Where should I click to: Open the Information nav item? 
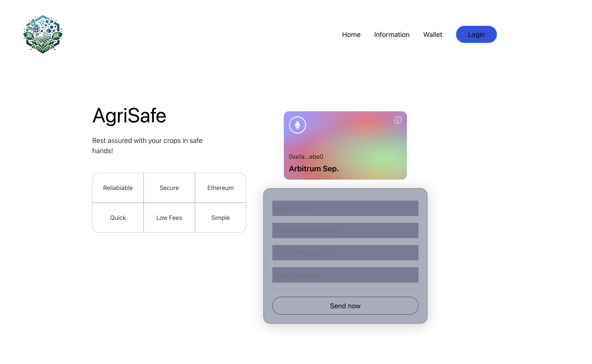[x=392, y=34]
